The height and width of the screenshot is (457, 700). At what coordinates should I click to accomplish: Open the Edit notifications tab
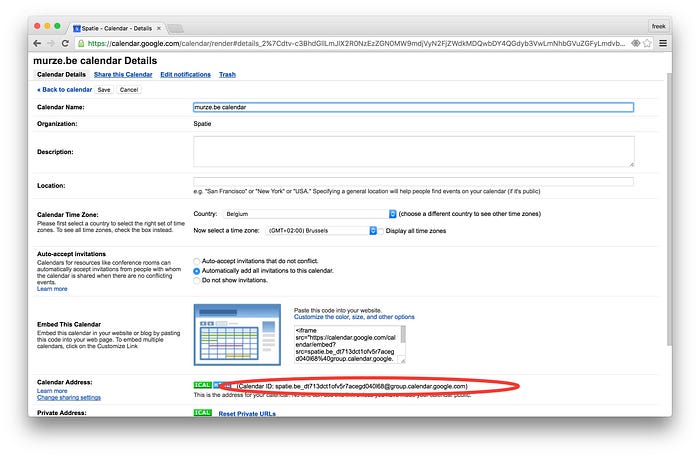coord(185,75)
